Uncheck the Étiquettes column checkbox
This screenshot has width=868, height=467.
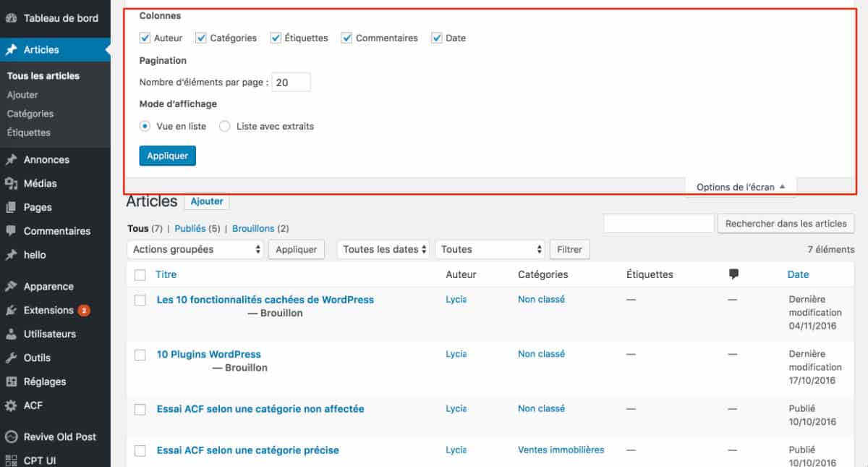[275, 38]
